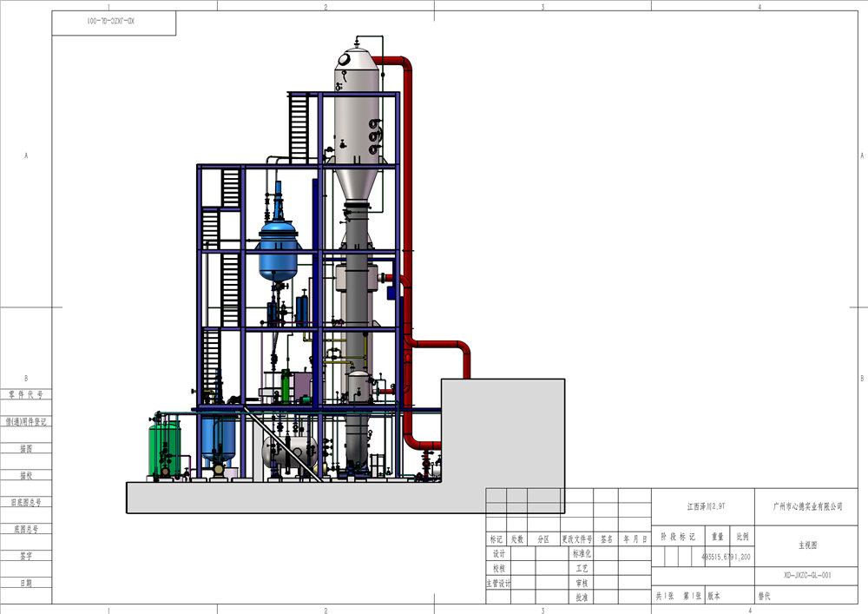Select the 日期 cell in the left margin
The width and height of the screenshot is (868, 614).
click(x=25, y=583)
